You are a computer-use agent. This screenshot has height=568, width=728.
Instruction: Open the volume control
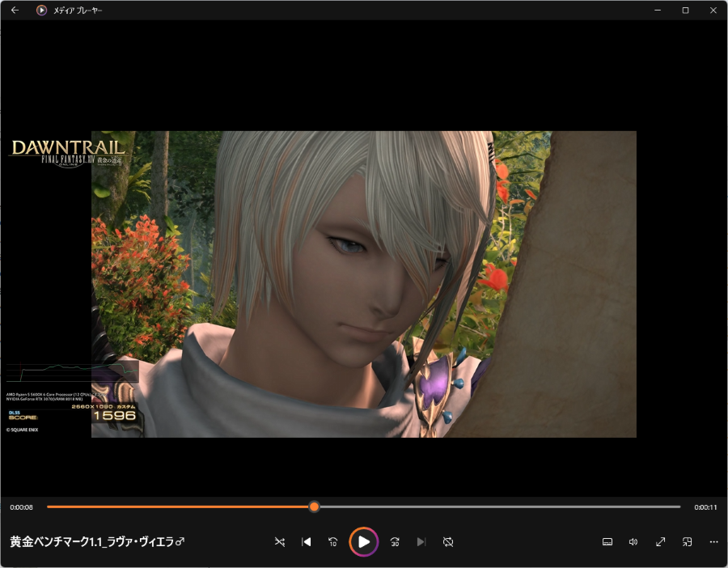[x=633, y=541]
